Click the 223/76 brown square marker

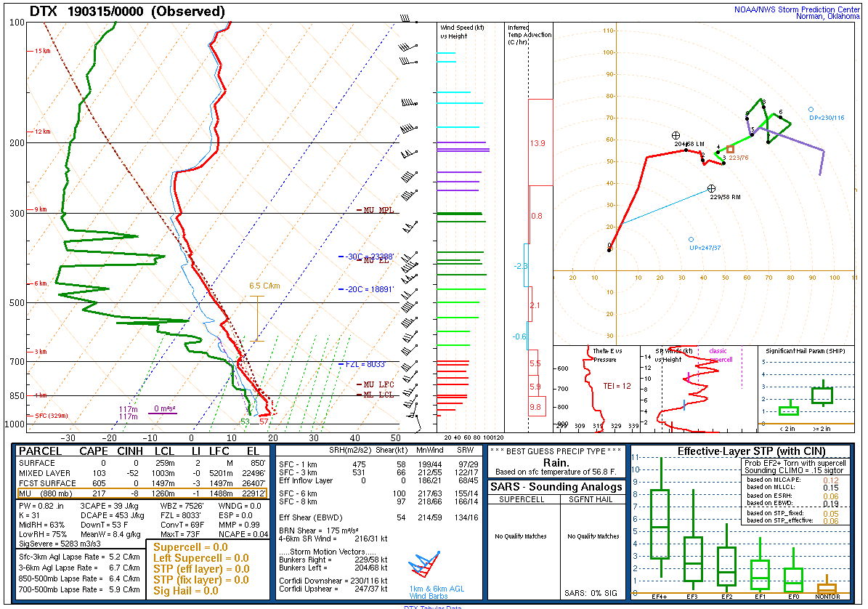click(x=730, y=149)
